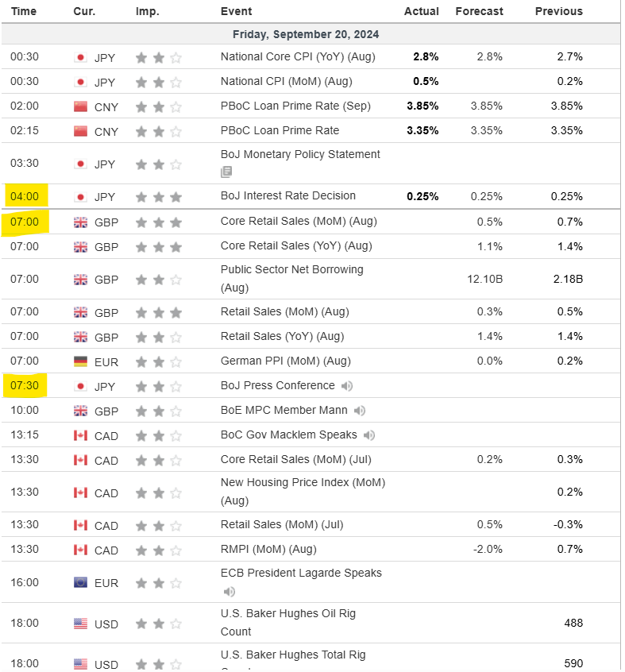The width and height of the screenshot is (625, 672).
Task: Click the China flag beside PBoC Loan Prime Rate (Sep)
Action: [x=80, y=106]
